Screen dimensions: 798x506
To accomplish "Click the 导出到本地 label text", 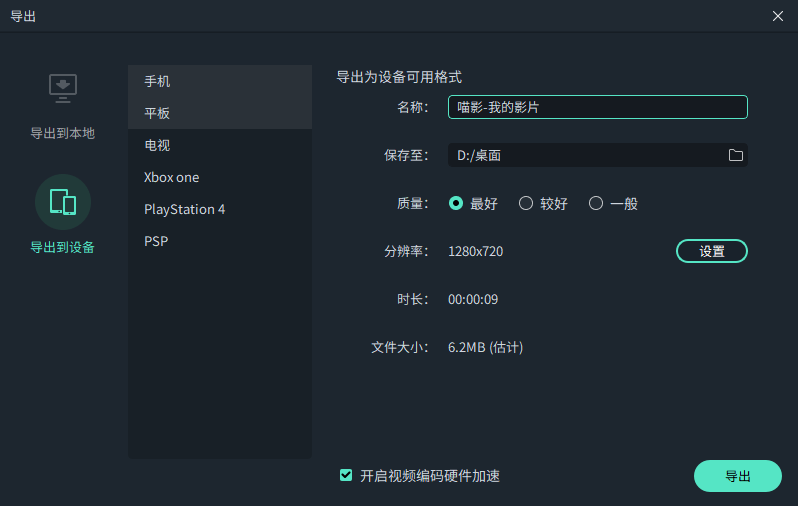I will (x=62, y=133).
